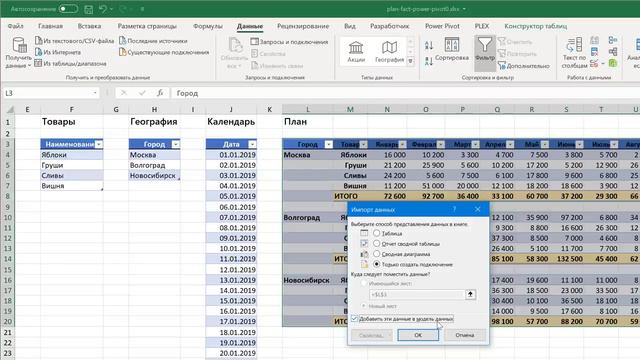Insert function with fx button
Viewport: 640px width, 360px height.
(x=160, y=93)
